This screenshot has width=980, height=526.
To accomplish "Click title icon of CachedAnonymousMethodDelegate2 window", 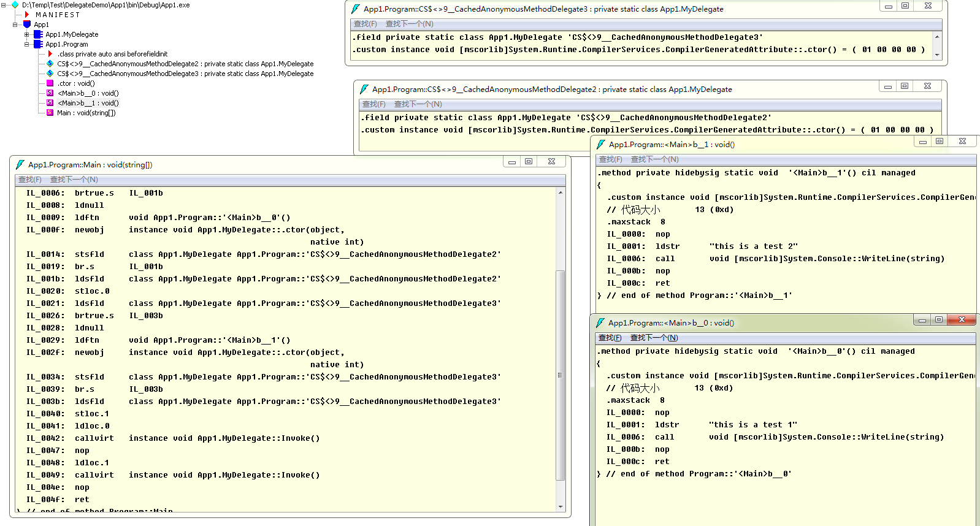I will coord(364,89).
